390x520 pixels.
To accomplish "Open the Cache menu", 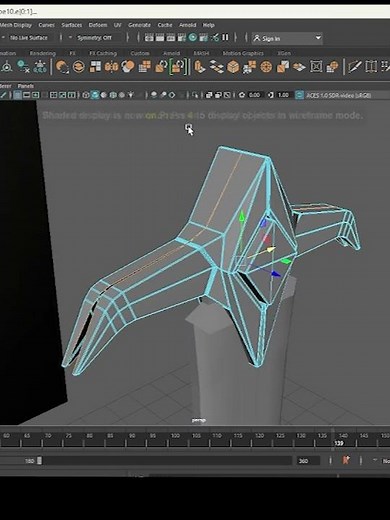I will tap(165, 25).
